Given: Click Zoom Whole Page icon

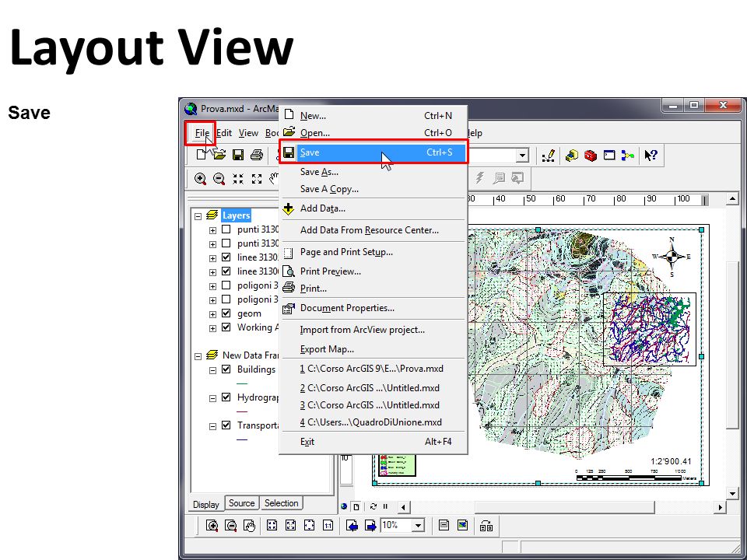Looking at the screenshot, I should [x=309, y=525].
